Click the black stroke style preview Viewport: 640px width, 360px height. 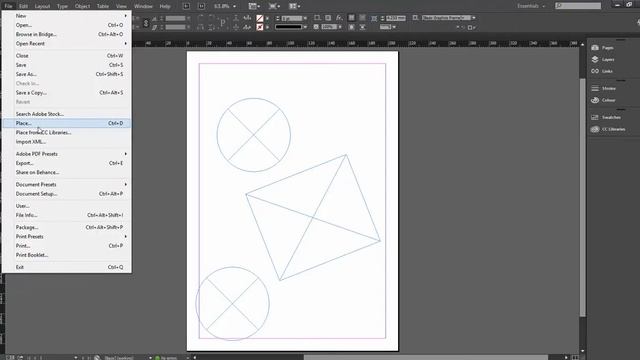tap(289, 27)
